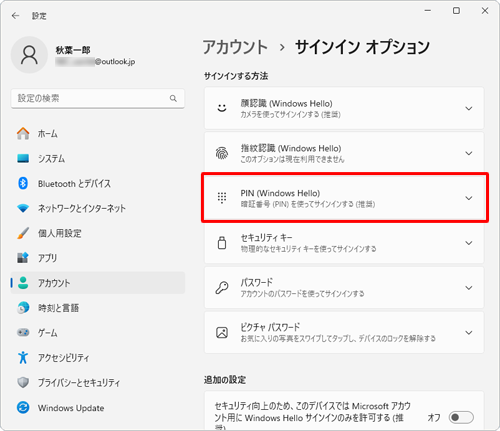Open 個人用設定 in the sidebar

point(98,233)
